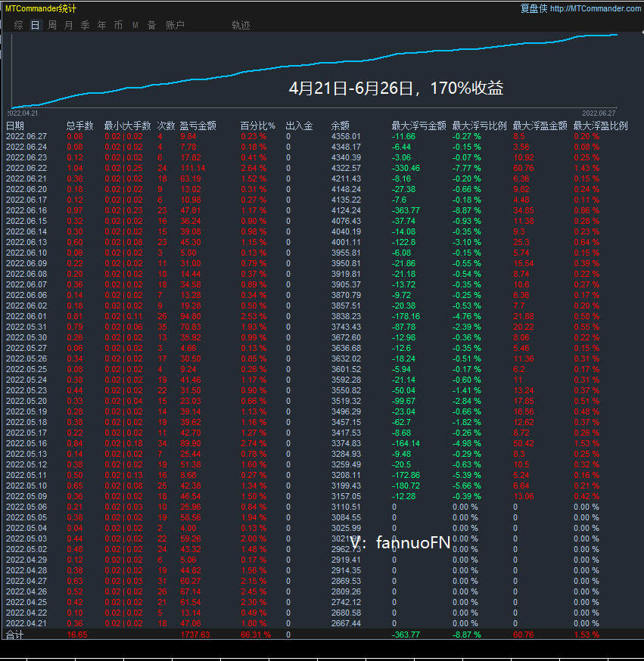Open the 币 currency tab
Image resolution: width=644 pixels, height=661 pixels.
click(x=119, y=25)
